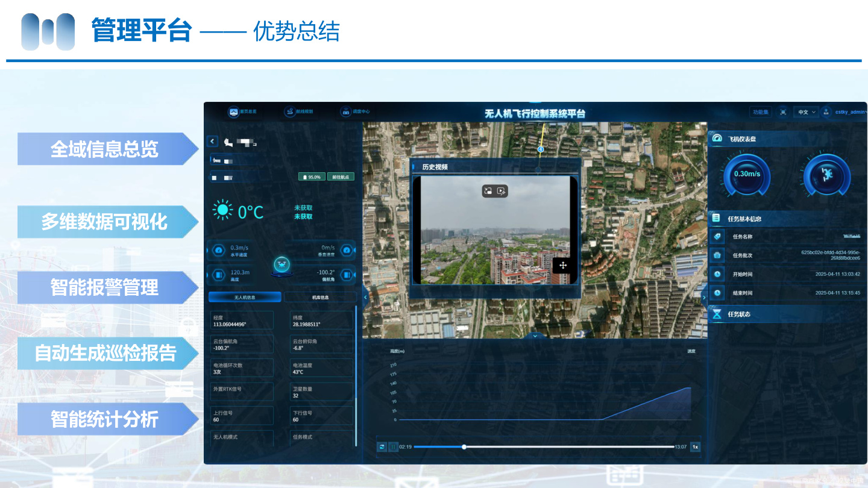Click the 任务基本信息 list icon
The width and height of the screenshot is (868, 488).
(x=716, y=218)
